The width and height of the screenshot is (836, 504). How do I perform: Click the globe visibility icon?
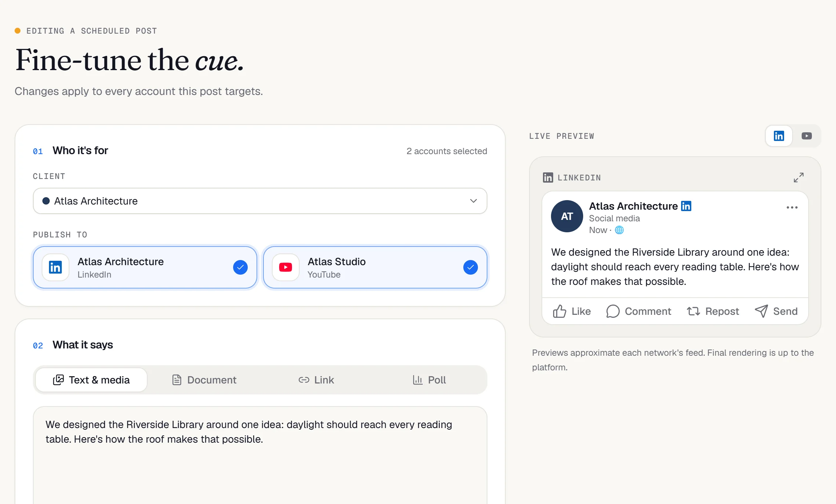(x=619, y=230)
